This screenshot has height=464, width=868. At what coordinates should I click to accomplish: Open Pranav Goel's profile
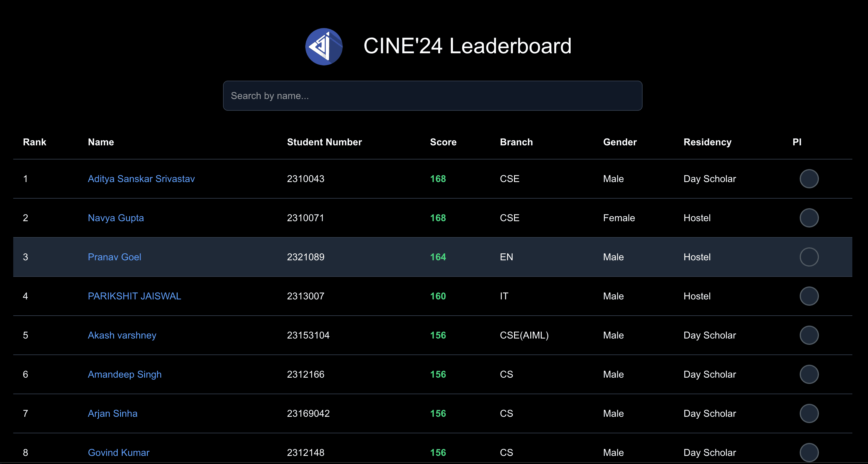click(x=114, y=257)
